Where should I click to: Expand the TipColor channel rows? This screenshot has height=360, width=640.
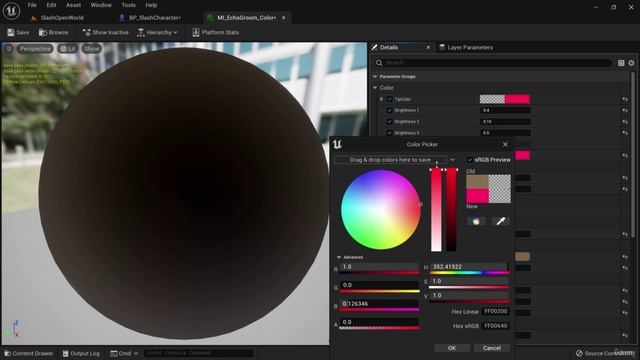[x=381, y=99]
